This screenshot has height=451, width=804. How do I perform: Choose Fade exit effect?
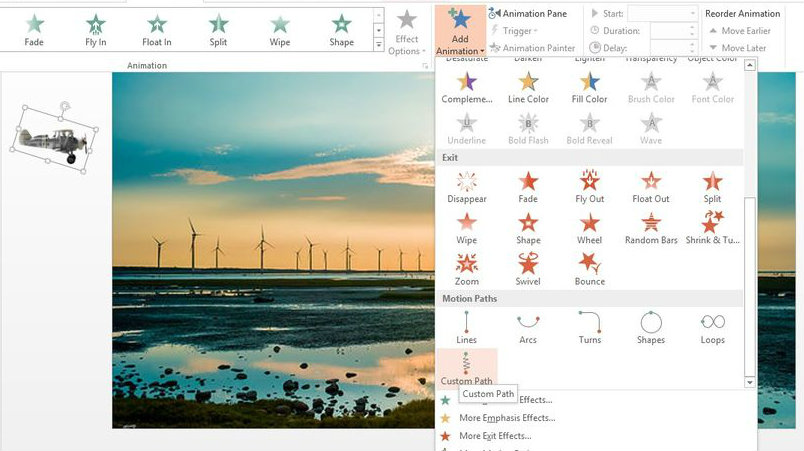coord(528,188)
